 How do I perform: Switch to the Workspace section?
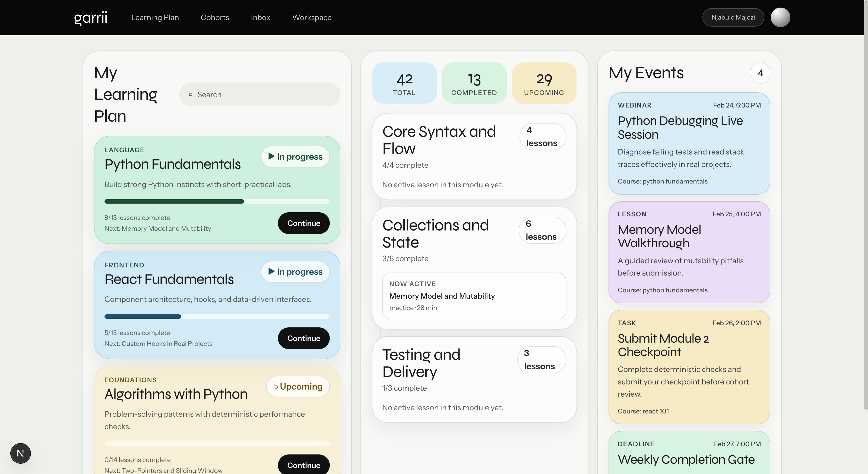[x=312, y=17]
